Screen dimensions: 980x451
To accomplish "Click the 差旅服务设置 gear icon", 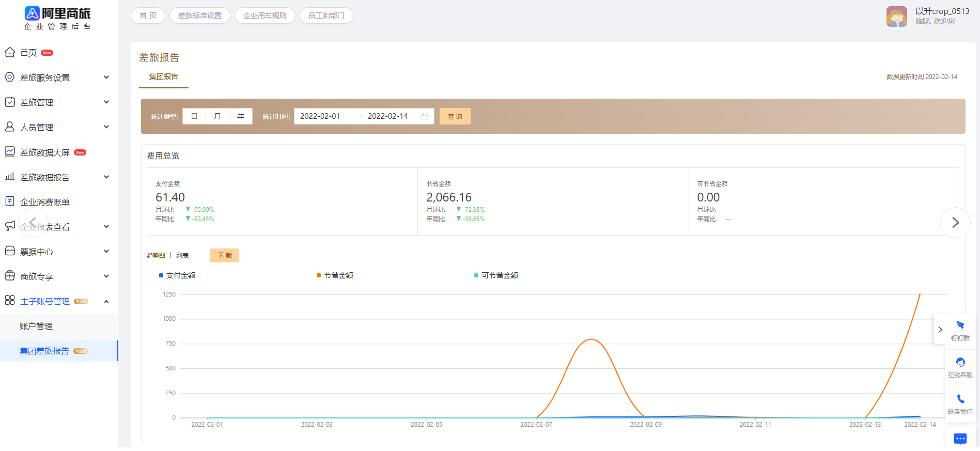I will (x=10, y=77).
